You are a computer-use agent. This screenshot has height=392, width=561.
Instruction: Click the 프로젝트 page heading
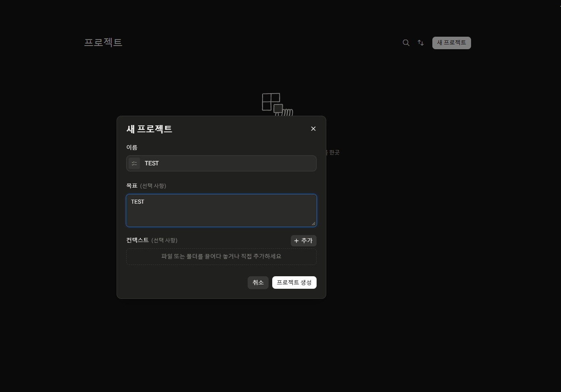tap(103, 42)
